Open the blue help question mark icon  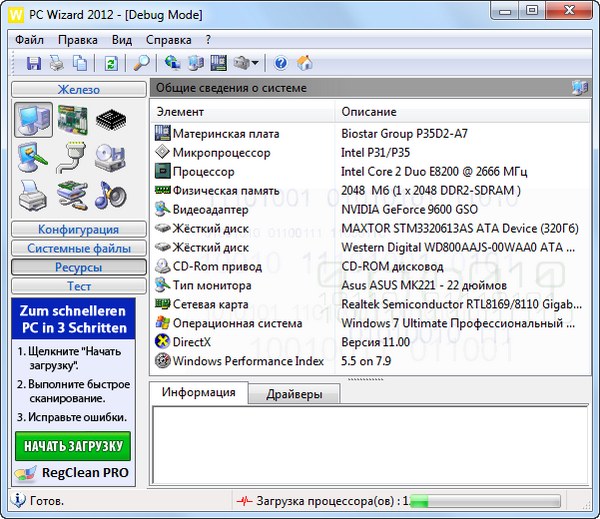[x=281, y=63]
